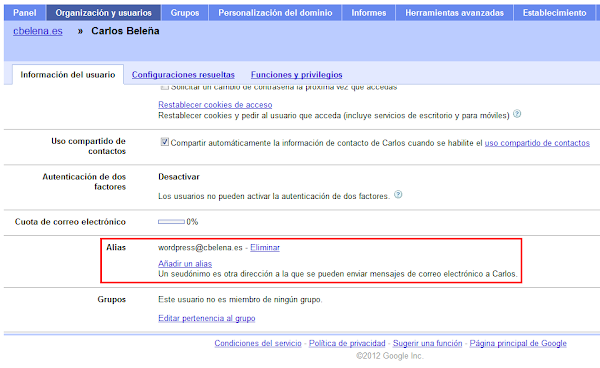Screen dimensions: 600x368
Task: Open help icon for two-factor authentication
Action: point(398,194)
